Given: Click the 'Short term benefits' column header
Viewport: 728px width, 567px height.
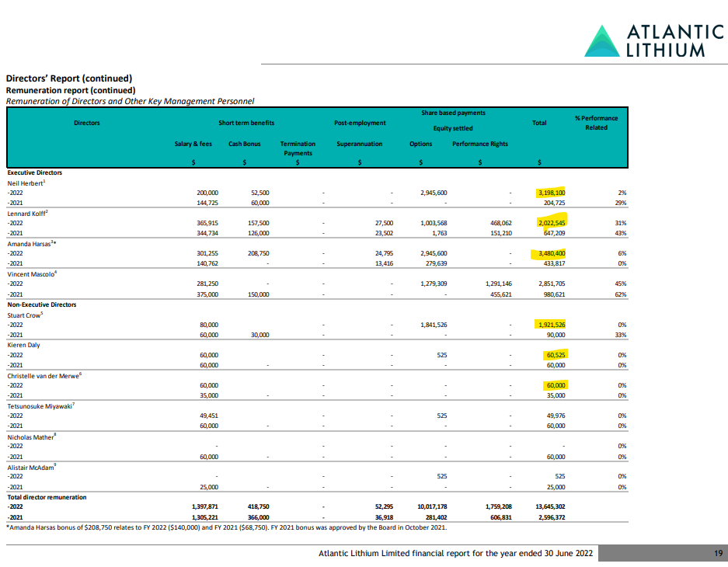Looking at the screenshot, I should tap(246, 123).
